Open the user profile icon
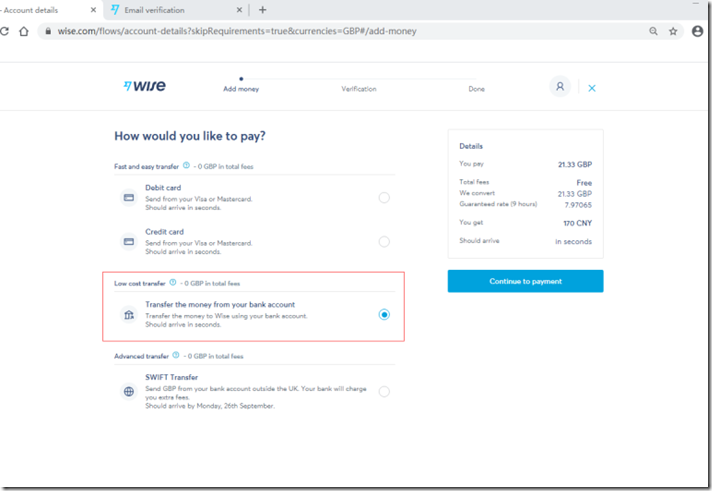712x491 pixels. 560,87
